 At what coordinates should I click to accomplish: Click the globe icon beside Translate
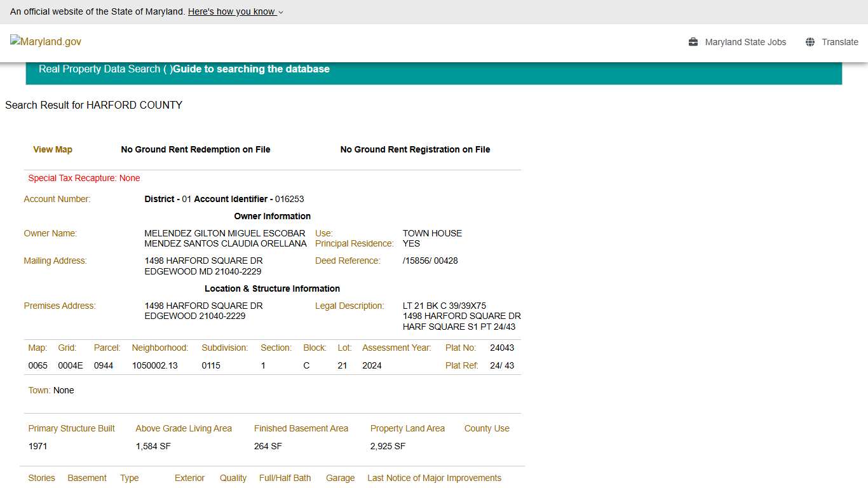click(810, 42)
